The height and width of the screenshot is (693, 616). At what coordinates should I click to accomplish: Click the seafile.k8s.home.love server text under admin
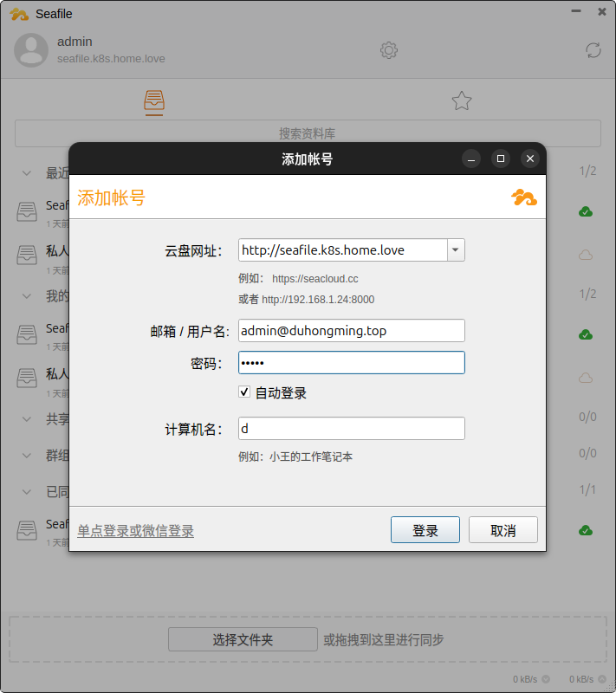111,59
